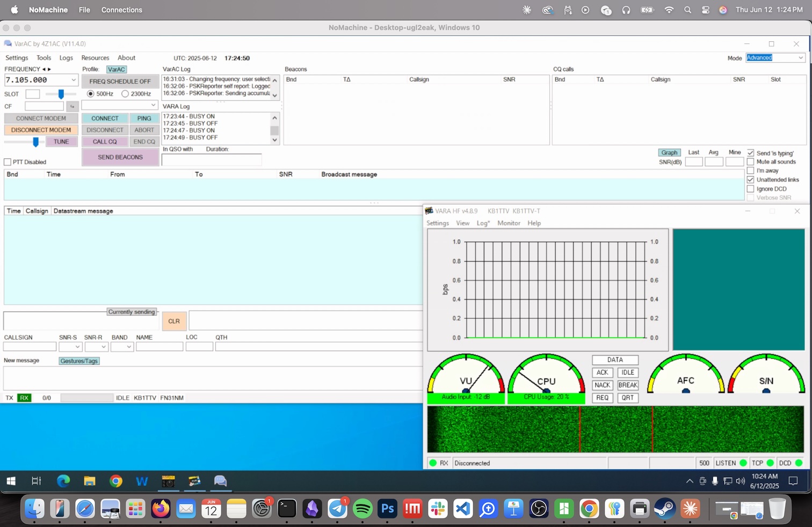Select the 500Hz bandwidth radio button
The width and height of the screenshot is (812, 527).
point(91,94)
